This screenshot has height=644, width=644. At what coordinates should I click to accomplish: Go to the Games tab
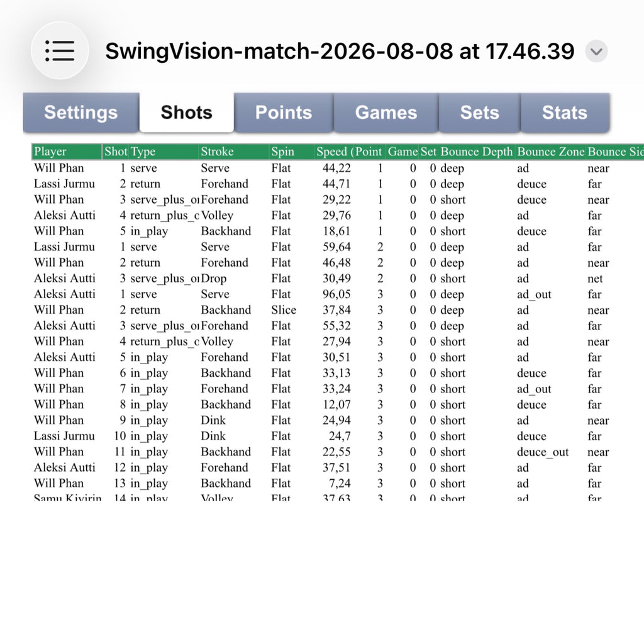pyautogui.click(x=386, y=112)
